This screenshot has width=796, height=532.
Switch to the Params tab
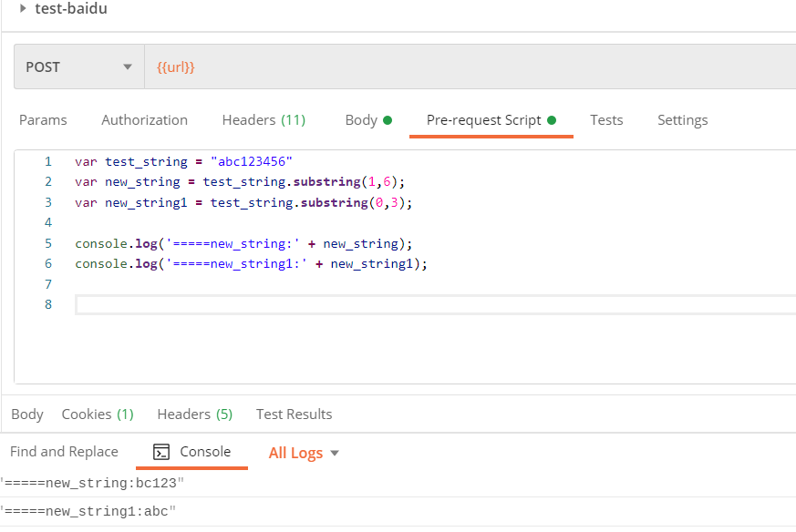(43, 120)
